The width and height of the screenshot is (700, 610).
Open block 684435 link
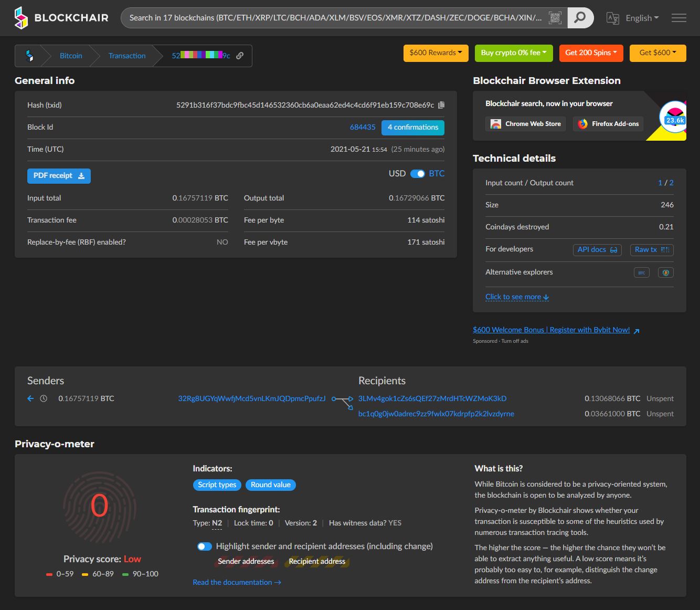[x=363, y=127]
